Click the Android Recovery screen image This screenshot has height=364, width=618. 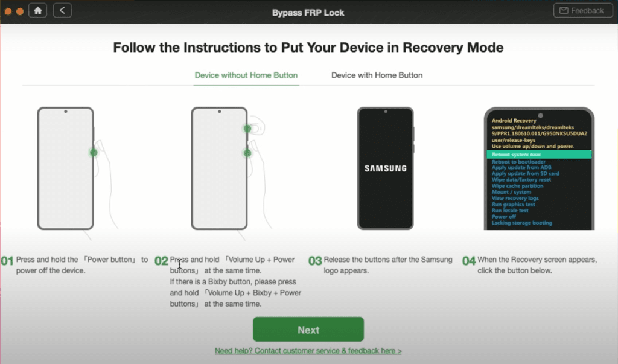[539, 168]
